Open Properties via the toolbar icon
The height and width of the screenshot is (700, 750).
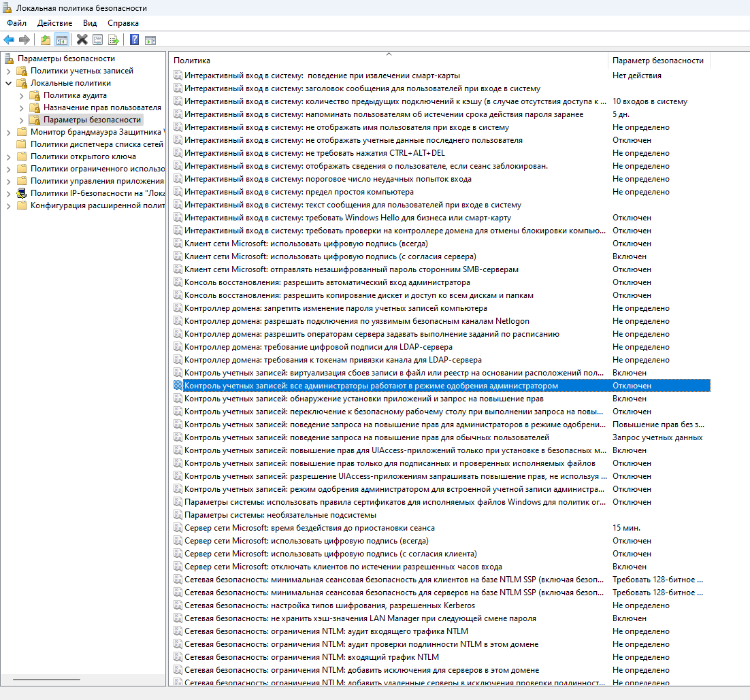click(x=98, y=39)
